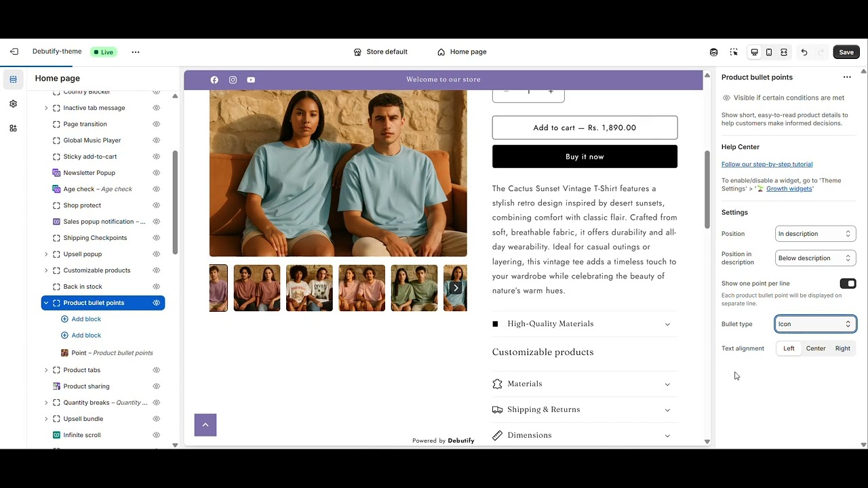The width and height of the screenshot is (868, 488).
Task: Click the undo arrow icon
Action: (x=804, y=52)
